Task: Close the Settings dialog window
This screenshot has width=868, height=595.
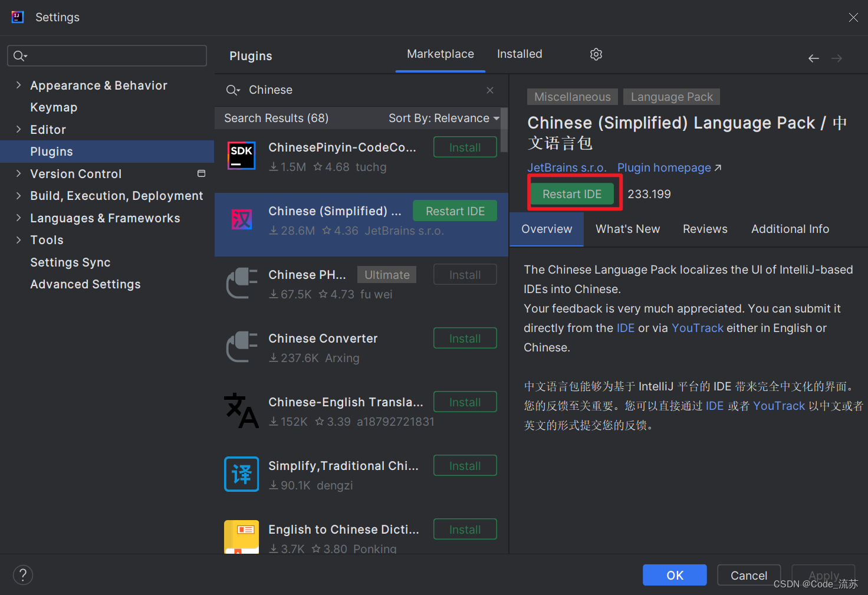Action: (x=853, y=18)
